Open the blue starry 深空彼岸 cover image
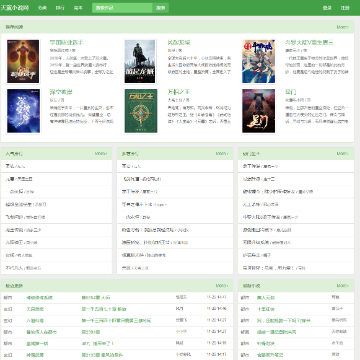 coord(23,111)
